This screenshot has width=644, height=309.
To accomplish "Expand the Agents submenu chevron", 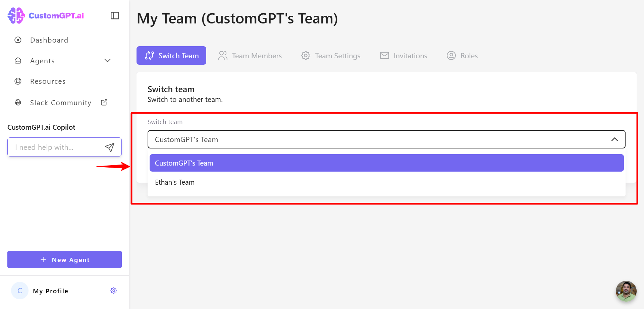I will [107, 61].
